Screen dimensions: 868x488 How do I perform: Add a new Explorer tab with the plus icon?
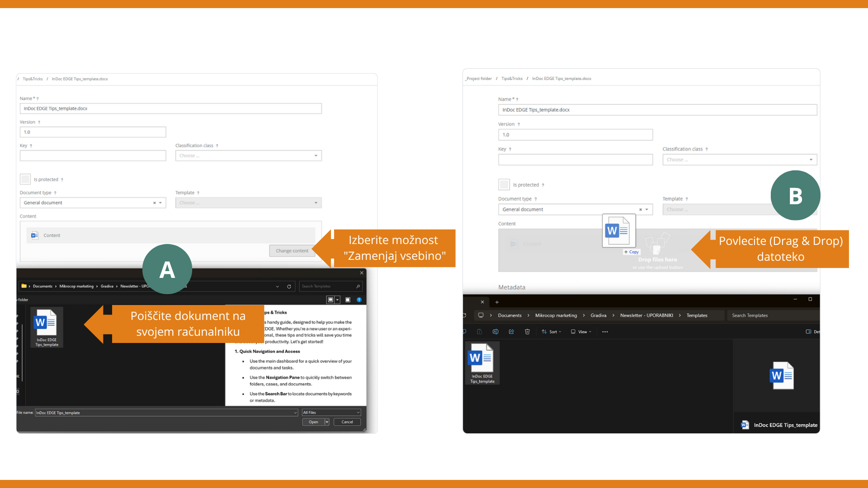click(x=497, y=302)
